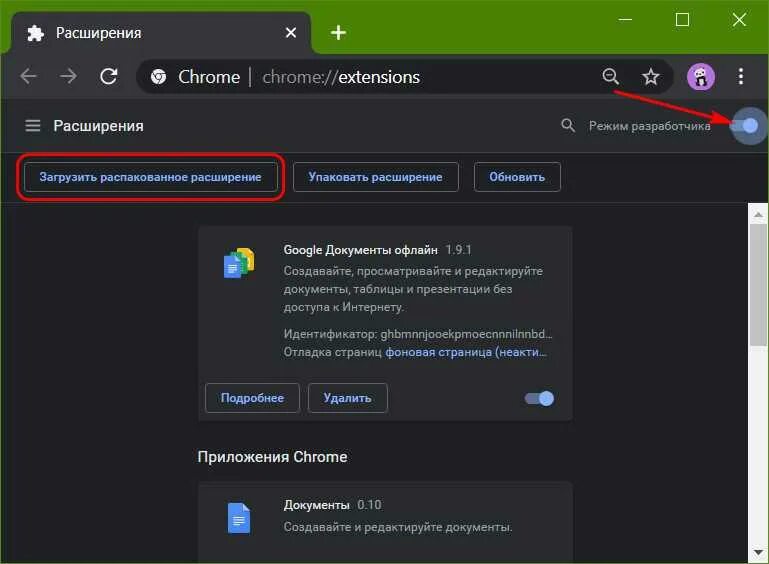The height and width of the screenshot is (564, 769).
Task: Open Chrome three-dot menu
Action: (x=741, y=77)
